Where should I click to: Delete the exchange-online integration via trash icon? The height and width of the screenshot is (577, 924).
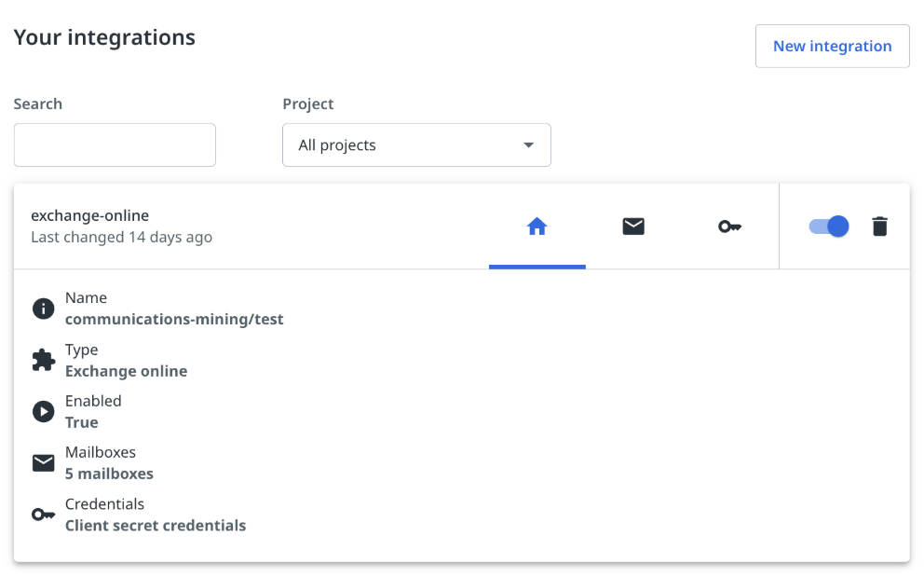pos(879,227)
